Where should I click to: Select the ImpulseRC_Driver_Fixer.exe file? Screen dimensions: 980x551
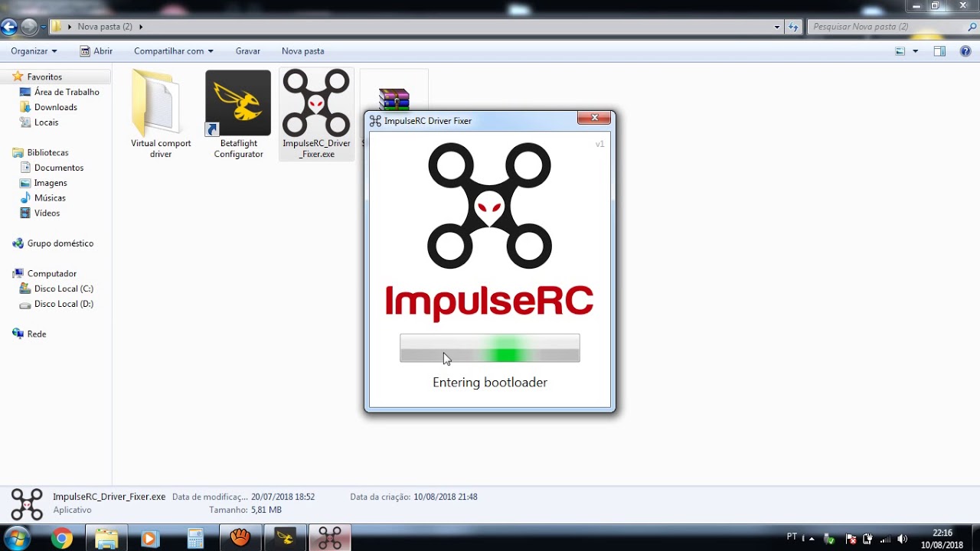(x=316, y=113)
